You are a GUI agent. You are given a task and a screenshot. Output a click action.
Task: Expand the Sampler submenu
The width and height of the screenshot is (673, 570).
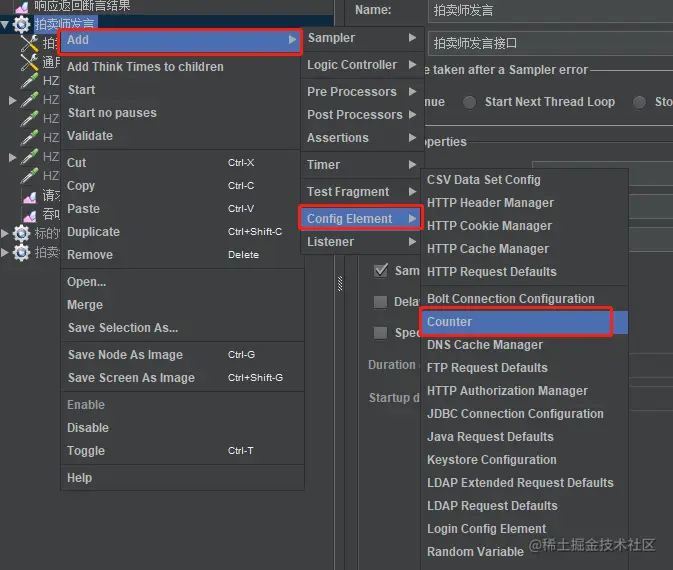pyautogui.click(x=362, y=38)
